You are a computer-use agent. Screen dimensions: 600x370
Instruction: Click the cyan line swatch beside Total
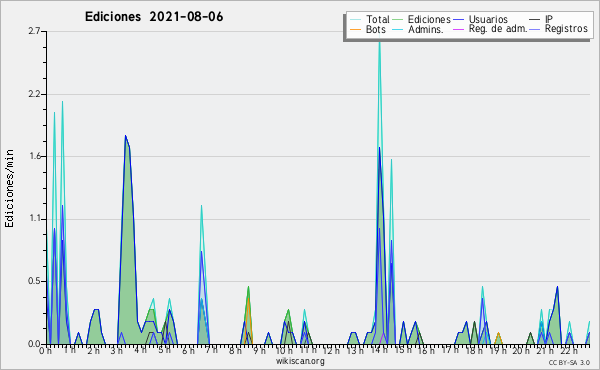point(355,20)
